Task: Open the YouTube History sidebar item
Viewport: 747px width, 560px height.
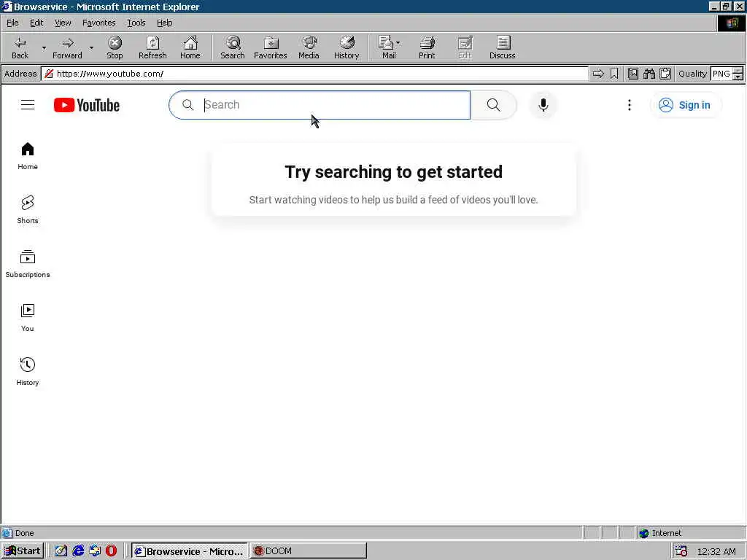Action: (28, 371)
